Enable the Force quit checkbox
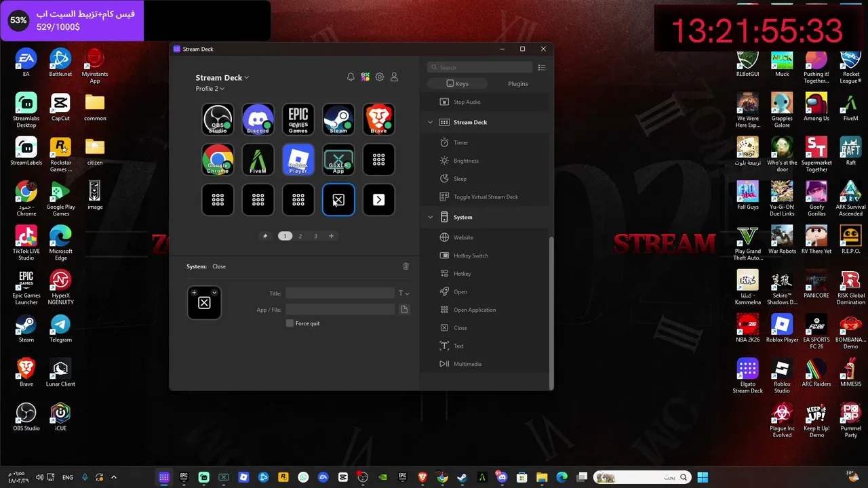Image resolution: width=868 pixels, height=488 pixels. 290,323
